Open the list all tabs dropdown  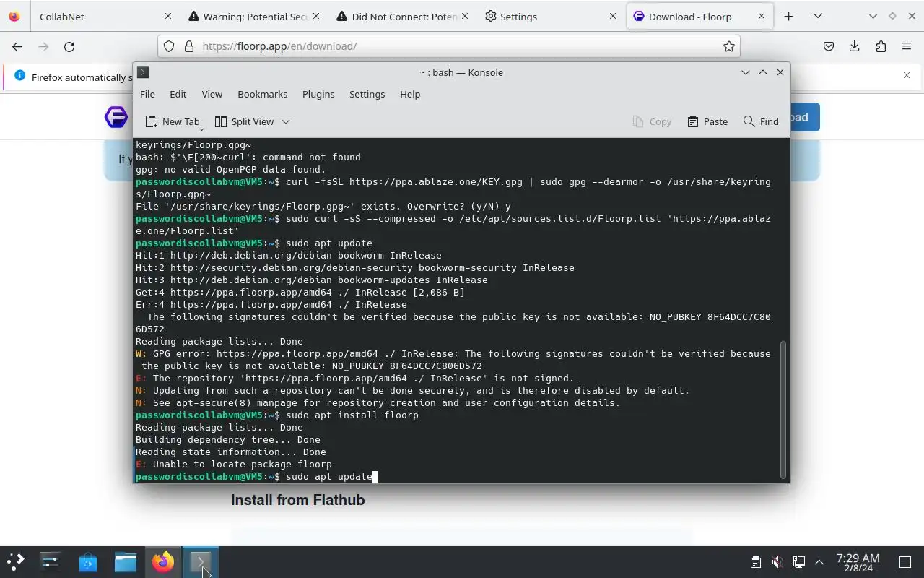[817, 16]
